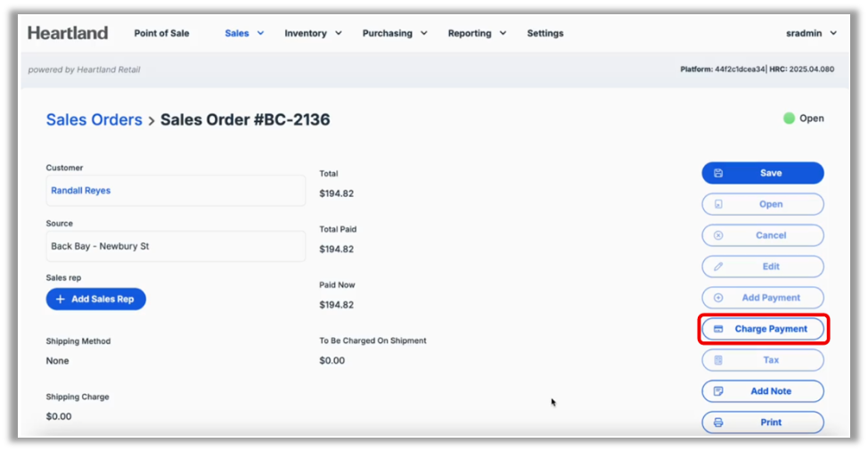Open the Randall Reyes customer link
The image size is (868, 451).
[81, 191]
